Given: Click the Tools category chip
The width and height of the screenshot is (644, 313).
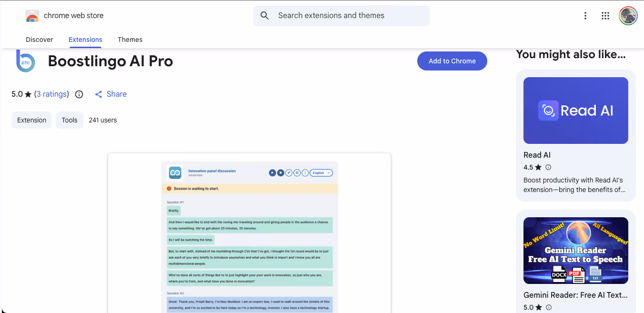Looking at the screenshot, I should pos(70,120).
